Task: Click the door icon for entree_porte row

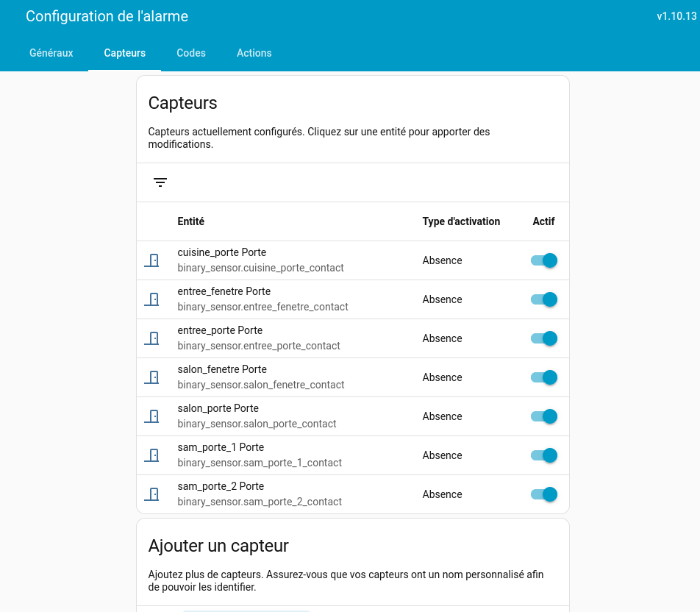Action: coord(152,338)
